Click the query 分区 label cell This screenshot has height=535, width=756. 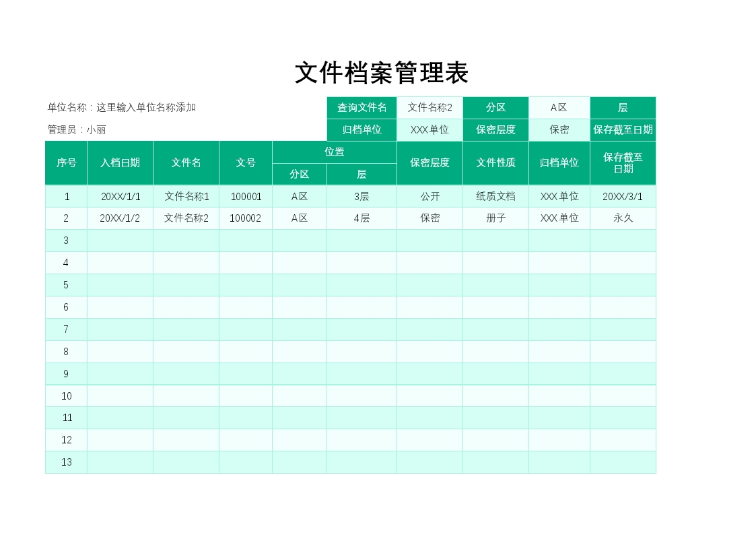point(495,108)
